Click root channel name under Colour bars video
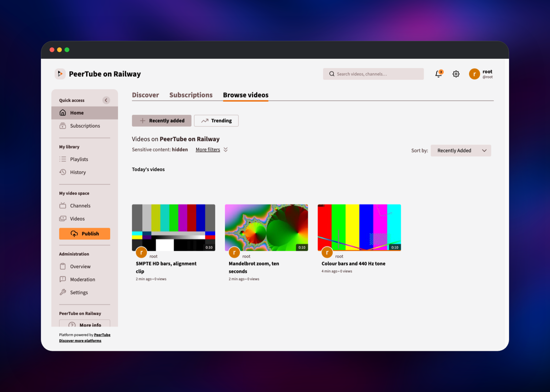Image resolution: width=550 pixels, height=392 pixels. (339, 256)
